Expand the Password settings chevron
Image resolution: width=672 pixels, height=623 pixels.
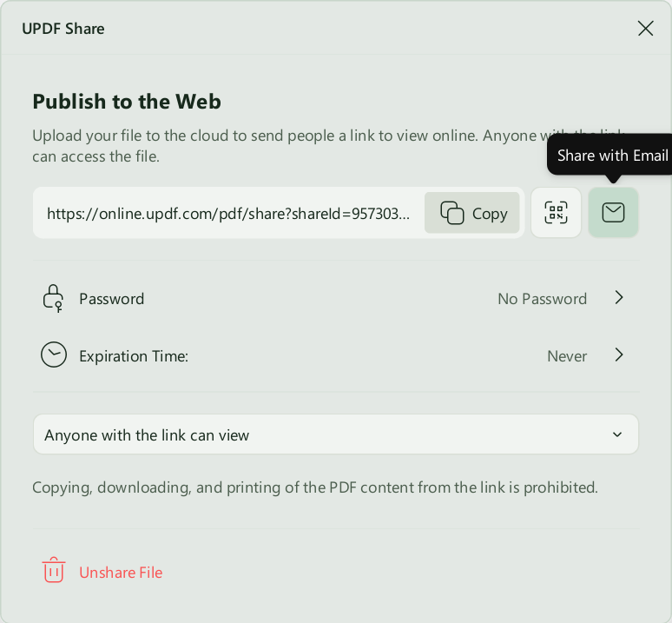619,297
